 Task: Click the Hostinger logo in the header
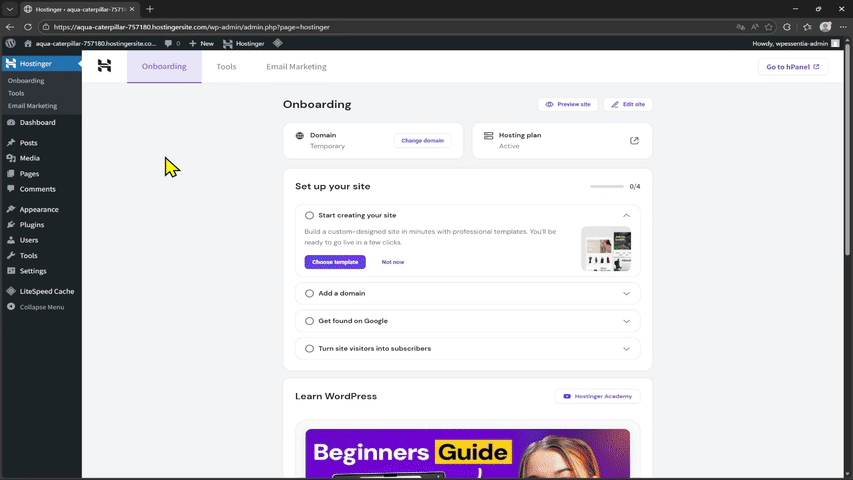pos(104,66)
